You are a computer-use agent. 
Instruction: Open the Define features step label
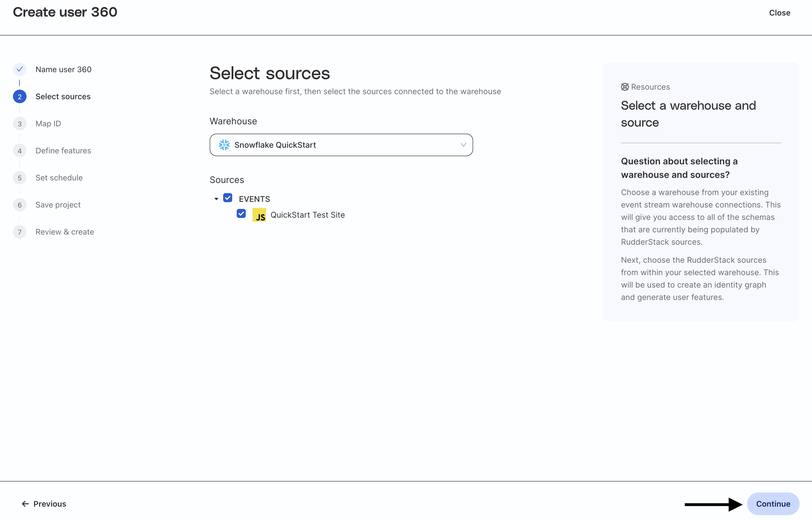pos(63,151)
